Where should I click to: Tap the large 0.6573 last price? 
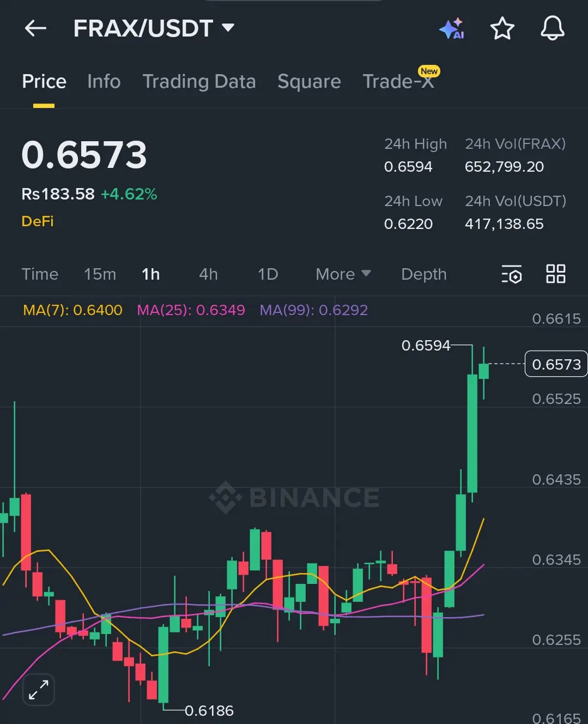tap(84, 155)
